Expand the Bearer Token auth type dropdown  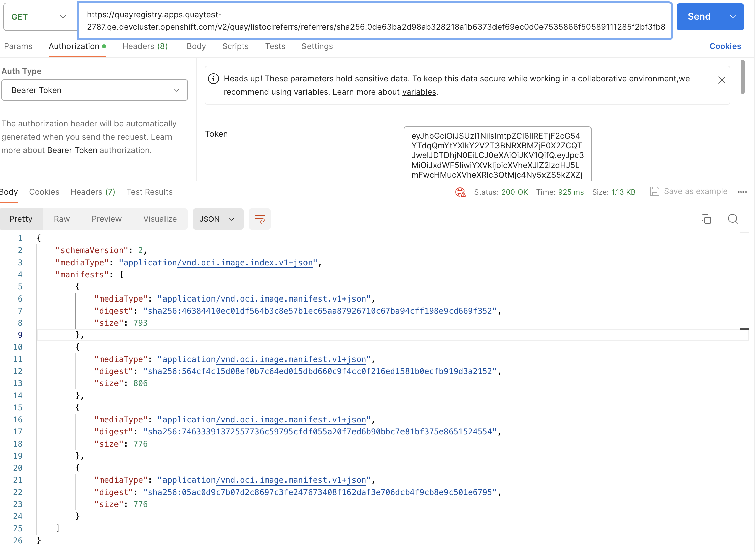(95, 90)
